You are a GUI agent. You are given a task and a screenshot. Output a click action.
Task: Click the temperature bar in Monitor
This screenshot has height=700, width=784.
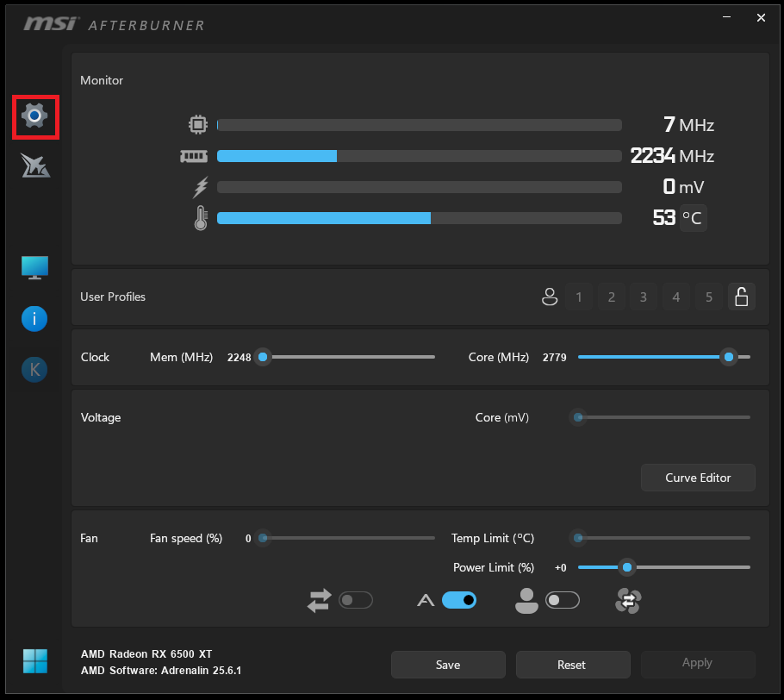[420, 218]
